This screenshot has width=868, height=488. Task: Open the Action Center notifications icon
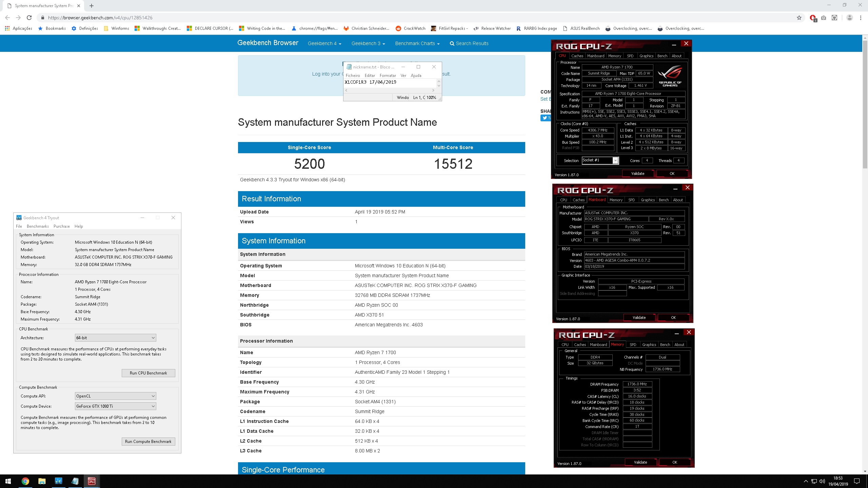point(857,481)
